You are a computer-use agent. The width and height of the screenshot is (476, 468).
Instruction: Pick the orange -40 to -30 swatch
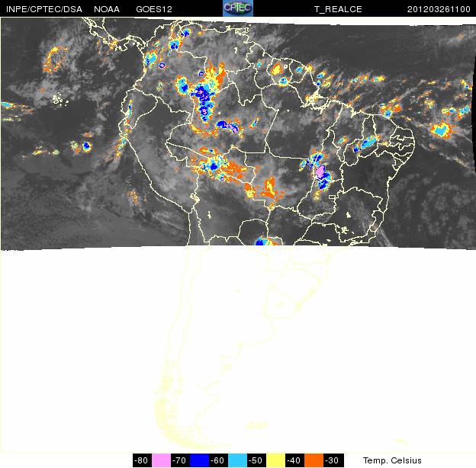pyautogui.click(x=314, y=460)
